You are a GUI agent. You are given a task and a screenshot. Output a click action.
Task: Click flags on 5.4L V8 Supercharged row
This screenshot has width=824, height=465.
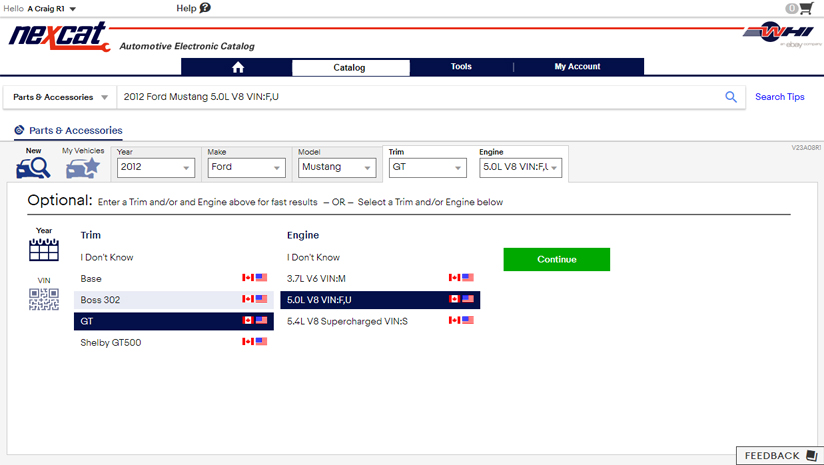click(461, 320)
